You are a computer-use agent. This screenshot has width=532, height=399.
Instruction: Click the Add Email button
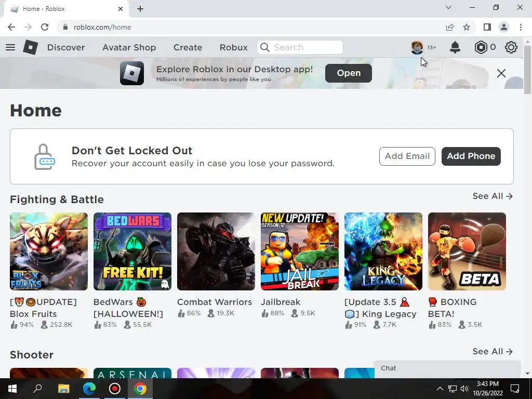coord(407,156)
